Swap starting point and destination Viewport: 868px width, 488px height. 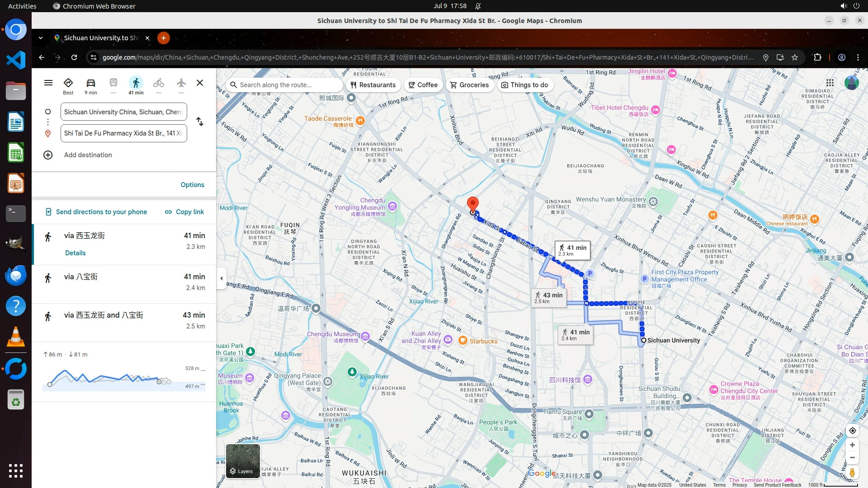199,122
